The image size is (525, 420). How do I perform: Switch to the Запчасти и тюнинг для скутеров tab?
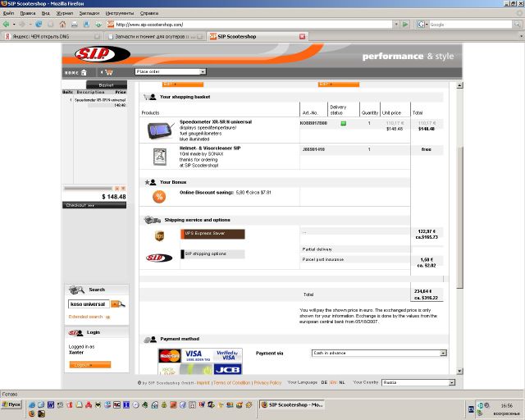coord(155,36)
